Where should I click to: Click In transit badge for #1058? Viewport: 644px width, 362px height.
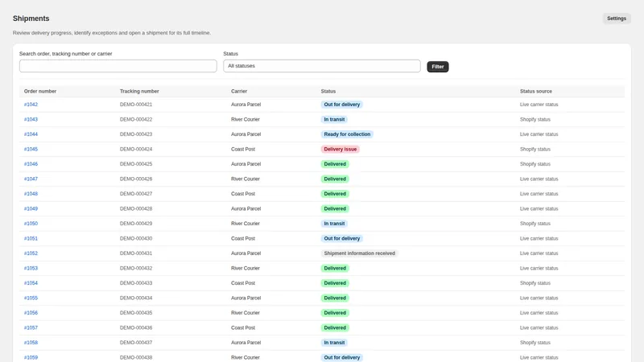(334, 343)
